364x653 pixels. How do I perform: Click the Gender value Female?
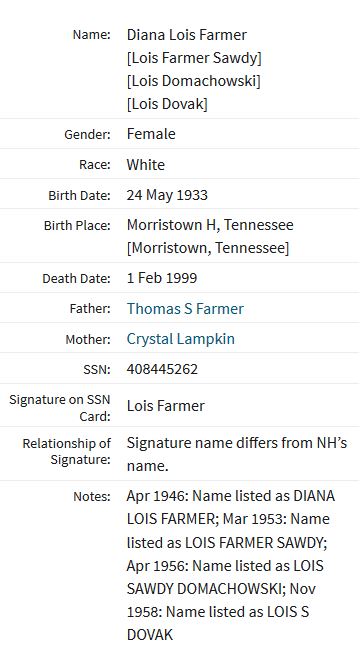151,134
